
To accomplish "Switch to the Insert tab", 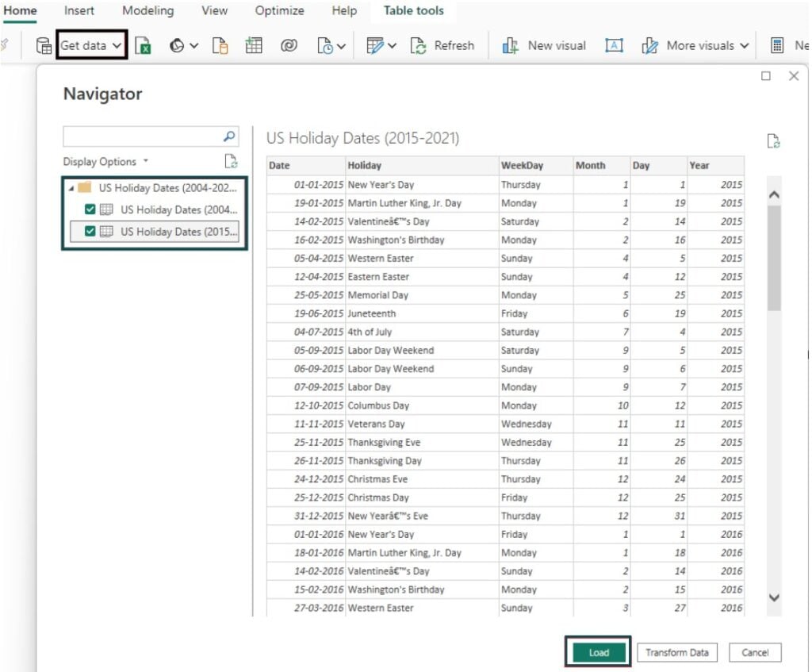I will pyautogui.click(x=79, y=10).
